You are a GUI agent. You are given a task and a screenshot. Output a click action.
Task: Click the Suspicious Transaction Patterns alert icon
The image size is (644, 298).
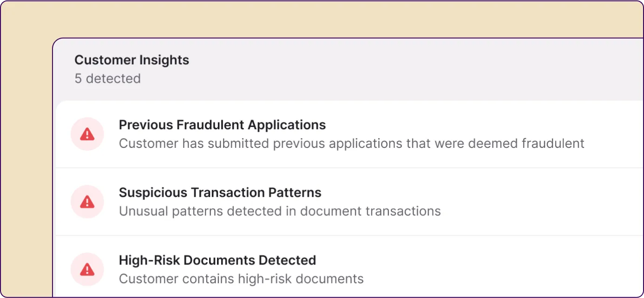click(x=87, y=201)
